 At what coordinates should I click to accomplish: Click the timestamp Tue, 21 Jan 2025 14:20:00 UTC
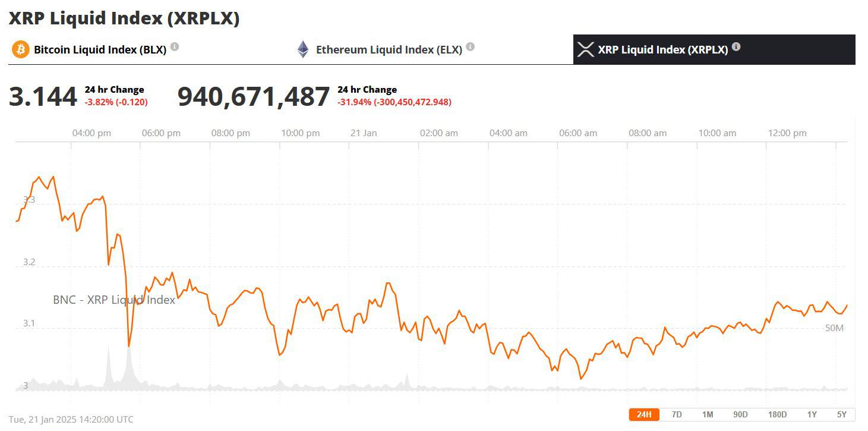tap(71, 419)
